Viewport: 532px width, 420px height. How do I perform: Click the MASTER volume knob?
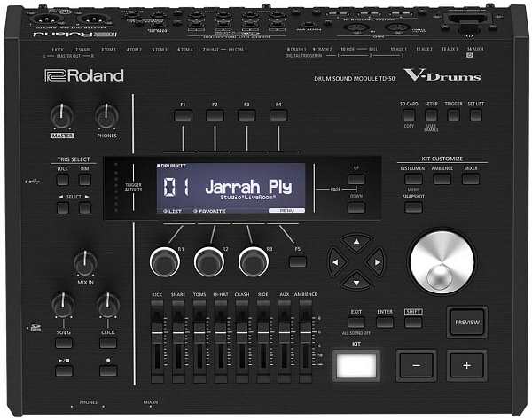(62, 116)
